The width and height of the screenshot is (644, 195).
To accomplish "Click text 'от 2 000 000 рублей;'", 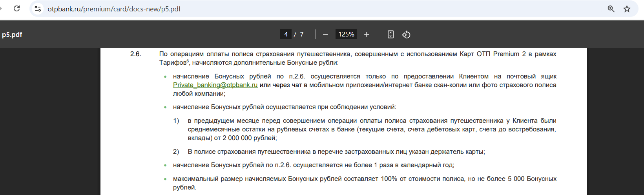I will (245, 138).
